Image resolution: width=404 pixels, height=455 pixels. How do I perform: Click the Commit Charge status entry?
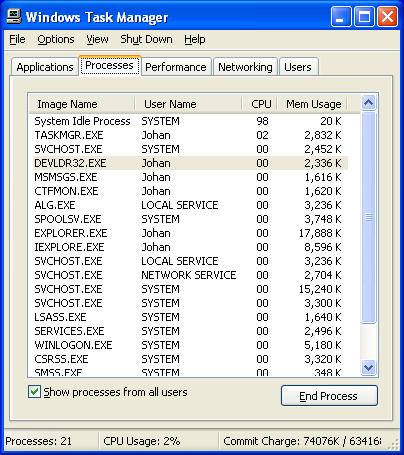coord(302,441)
